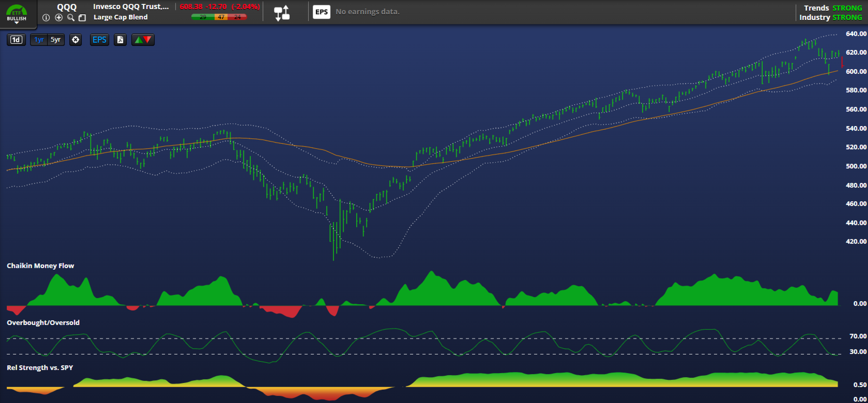Toggle the green/red up-down arrows button
Image resolution: width=868 pixels, height=403 pixels.
[x=143, y=40]
